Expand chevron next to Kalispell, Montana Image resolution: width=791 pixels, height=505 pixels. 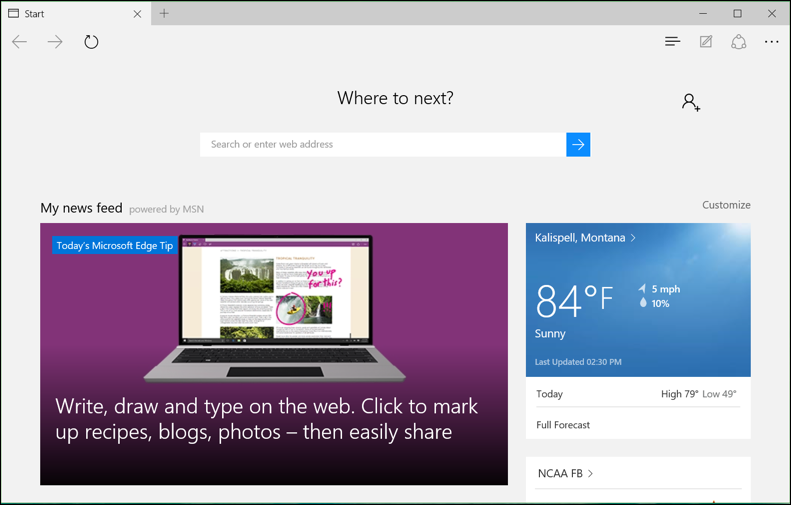[x=633, y=238]
